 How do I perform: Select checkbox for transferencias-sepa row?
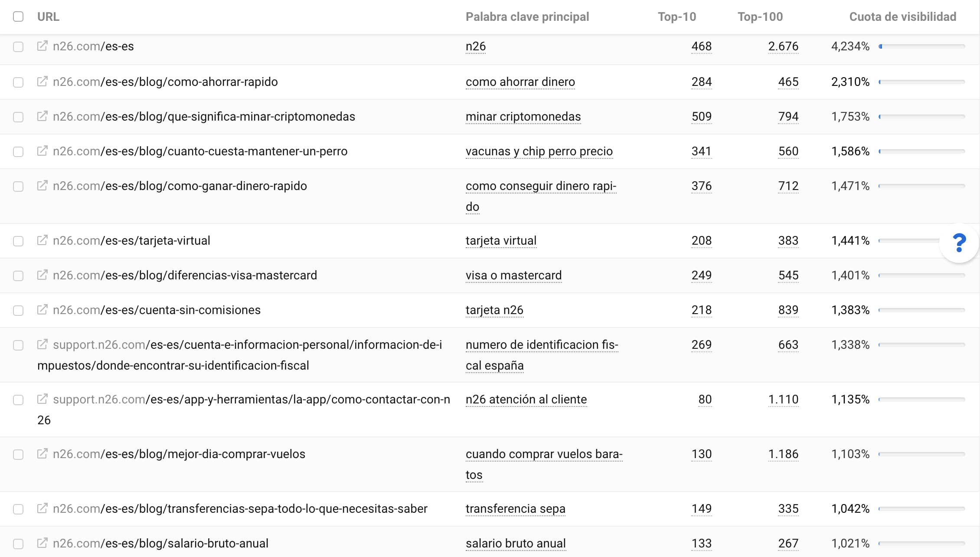point(18,509)
